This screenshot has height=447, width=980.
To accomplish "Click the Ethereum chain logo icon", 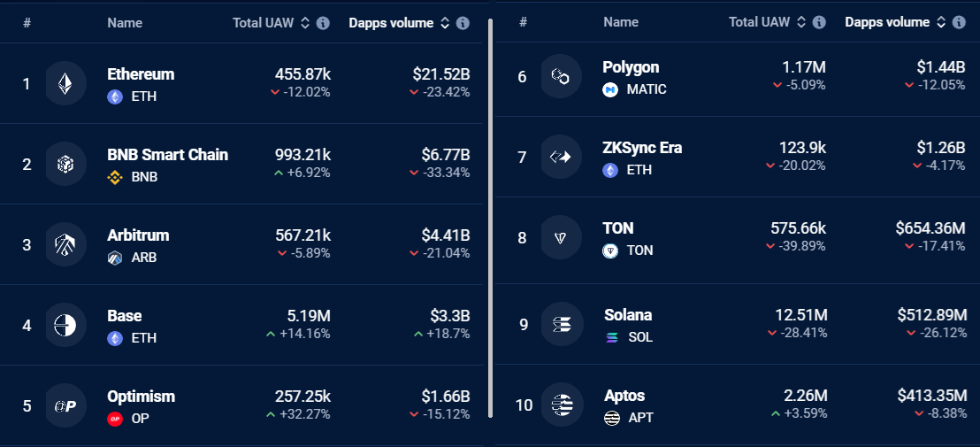I will [65, 84].
